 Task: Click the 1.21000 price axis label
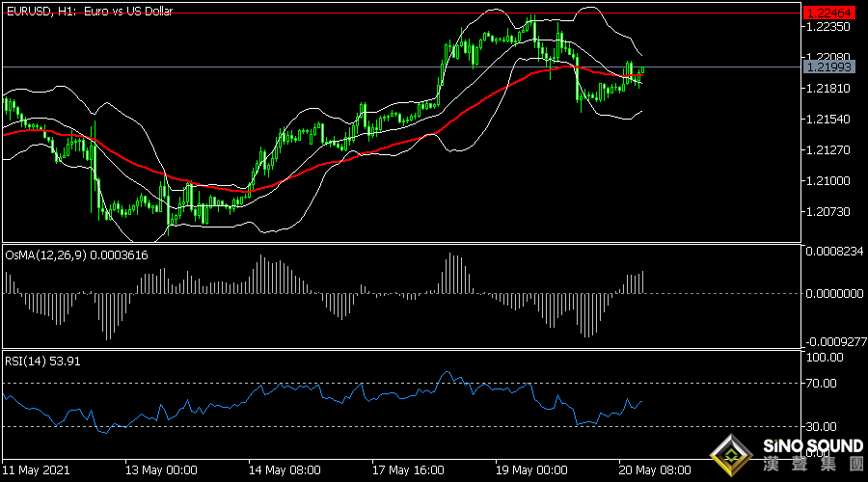[x=827, y=181]
